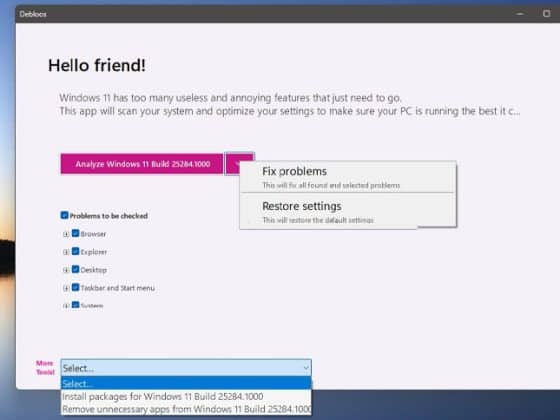Open the More Tools Select combo box

[x=186, y=368]
